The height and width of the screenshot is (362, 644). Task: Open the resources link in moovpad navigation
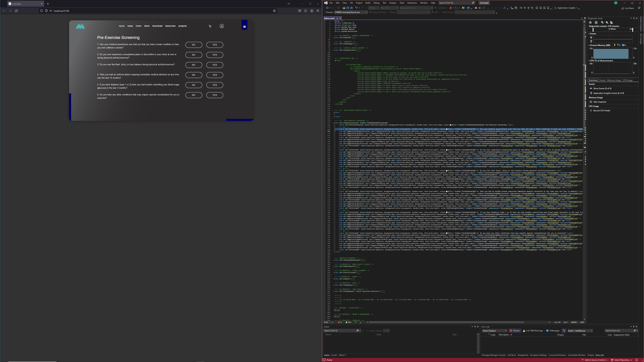[x=170, y=26]
